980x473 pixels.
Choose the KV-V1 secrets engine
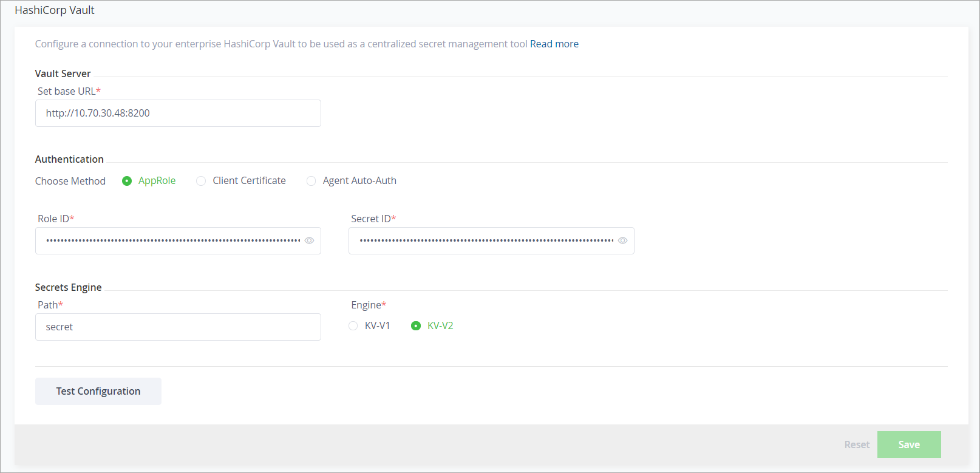(369, 326)
